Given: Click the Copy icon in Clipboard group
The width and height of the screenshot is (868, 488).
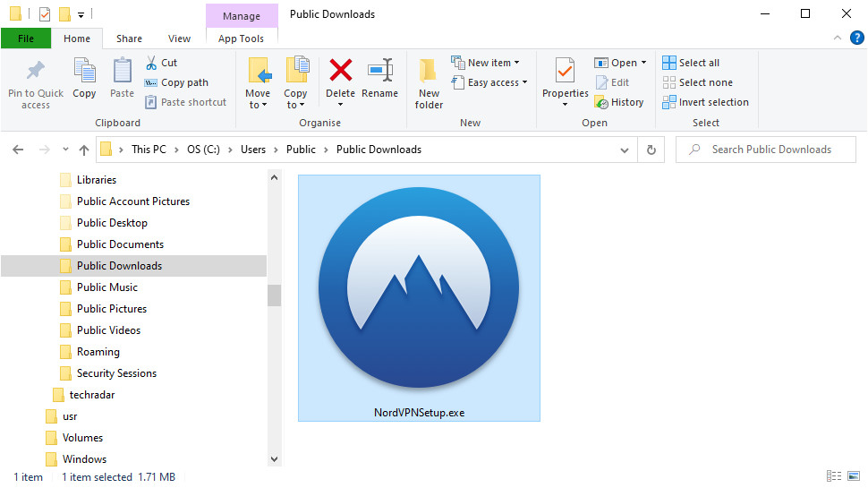Looking at the screenshot, I should [x=84, y=79].
